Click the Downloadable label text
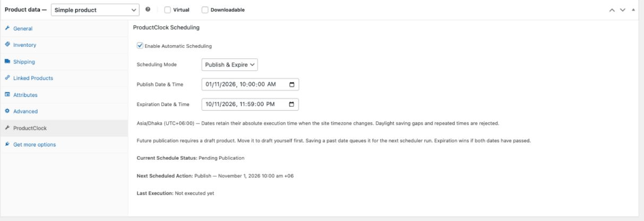The image size is (644, 221). point(228,10)
